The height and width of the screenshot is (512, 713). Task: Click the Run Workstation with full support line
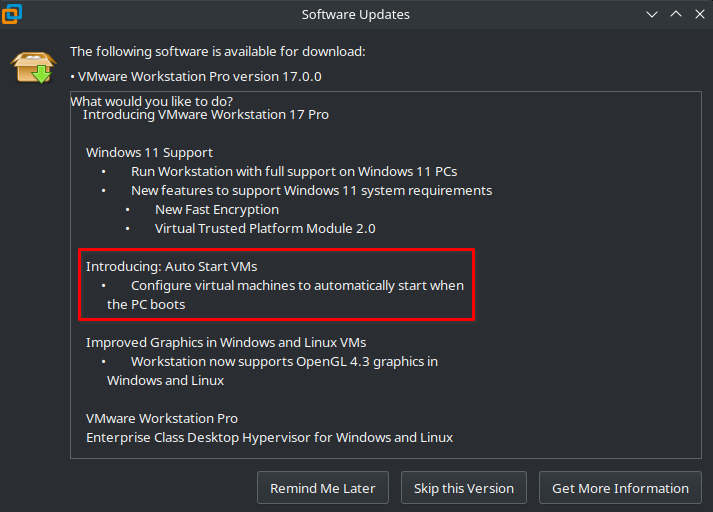(x=294, y=171)
